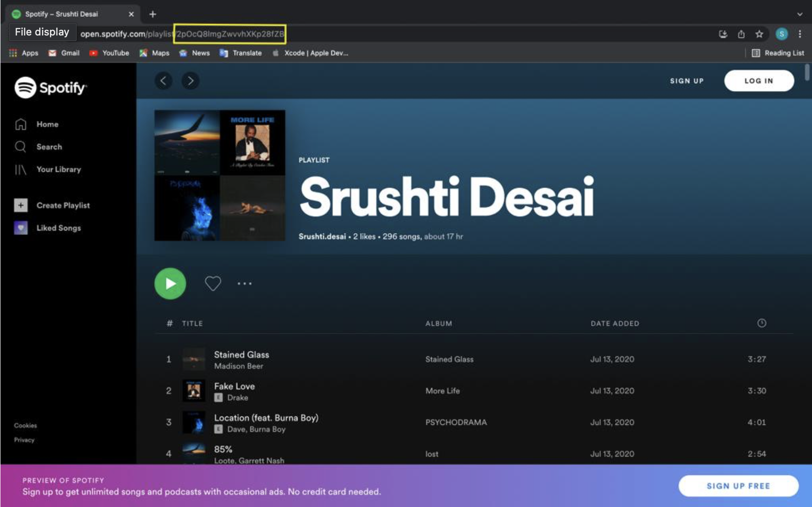Image resolution: width=812 pixels, height=507 pixels.
Task: Go forward using the right chevron
Action: click(x=190, y=81)
